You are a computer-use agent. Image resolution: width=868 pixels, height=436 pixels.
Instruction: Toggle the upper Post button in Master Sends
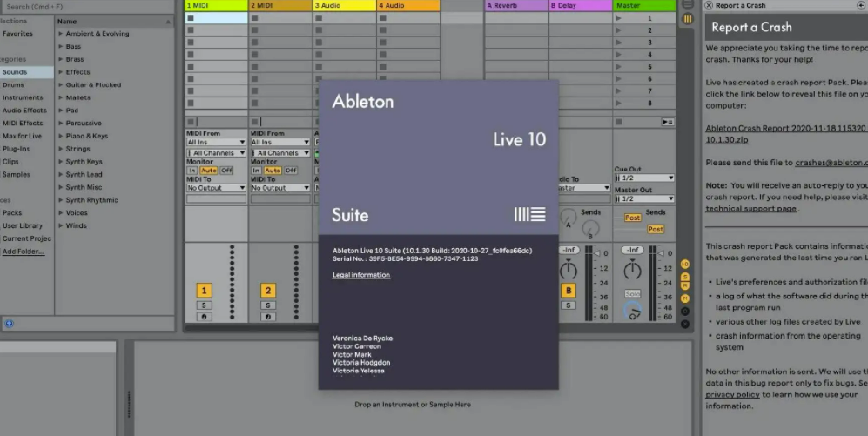[x=633, y=218]
